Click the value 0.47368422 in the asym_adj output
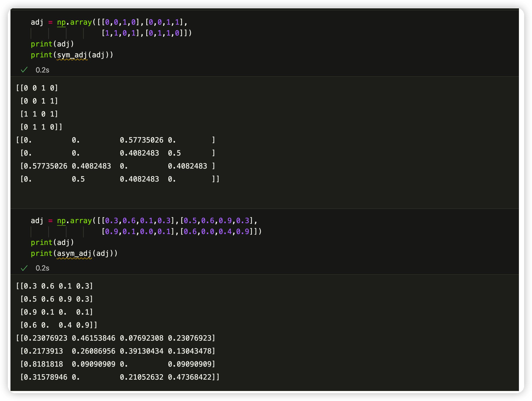 [189, 377]
